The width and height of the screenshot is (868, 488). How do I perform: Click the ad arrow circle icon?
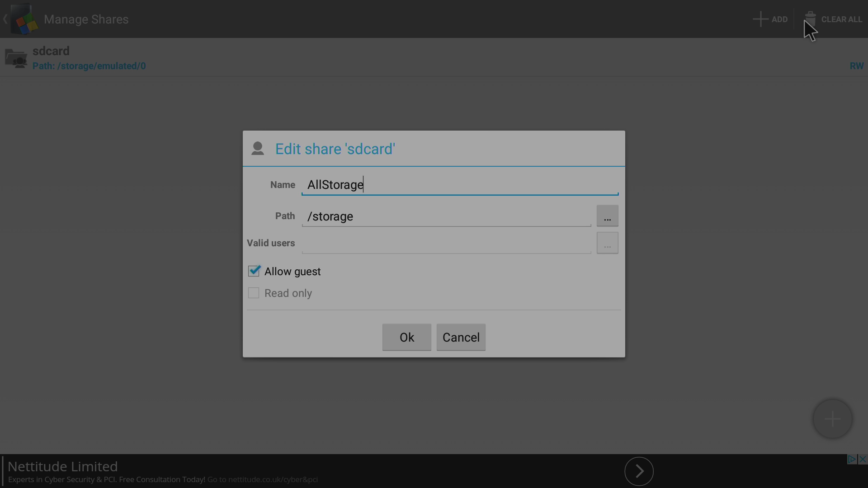(639, 471)
